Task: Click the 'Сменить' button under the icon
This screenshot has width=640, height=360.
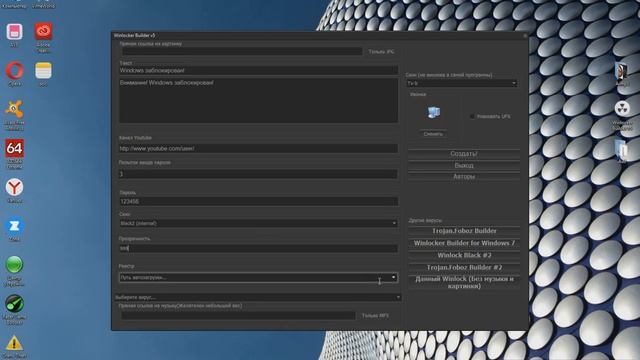Action: tap(433, 134)
